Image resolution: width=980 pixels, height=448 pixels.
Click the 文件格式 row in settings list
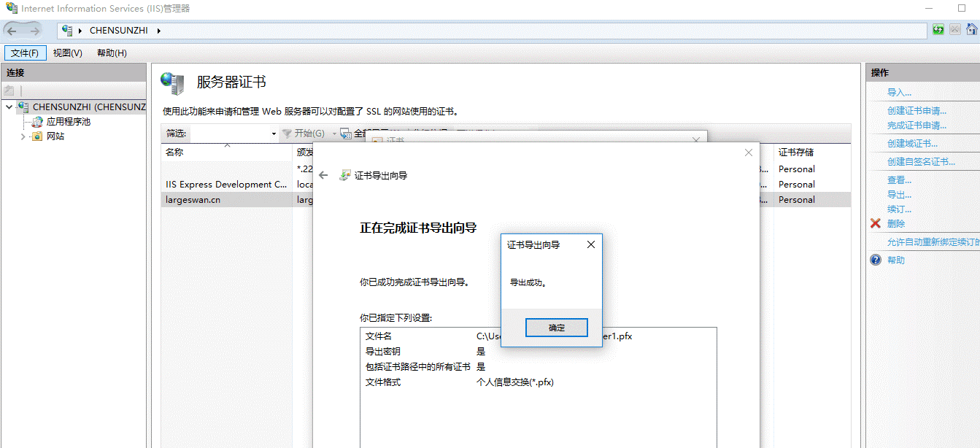tap(538, 382)
